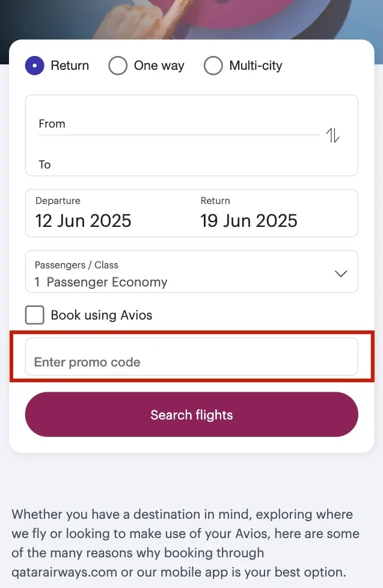Click the Return date label

tap(215, 200)
